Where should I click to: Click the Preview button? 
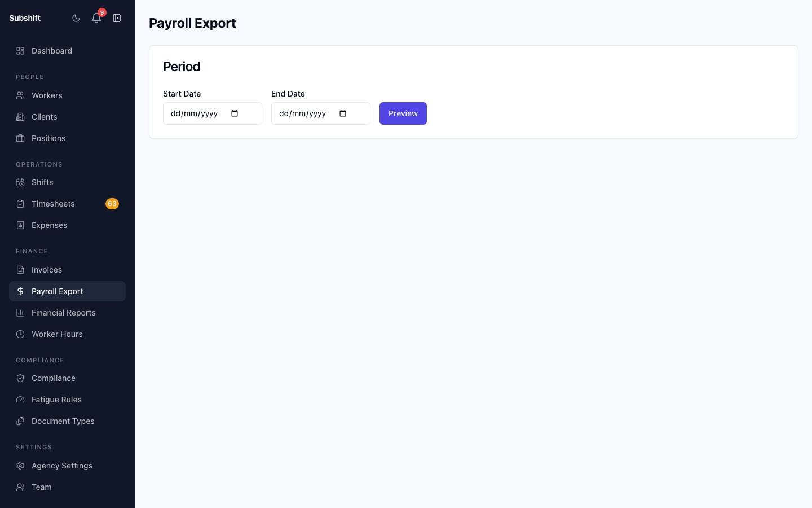coord(403,113)
